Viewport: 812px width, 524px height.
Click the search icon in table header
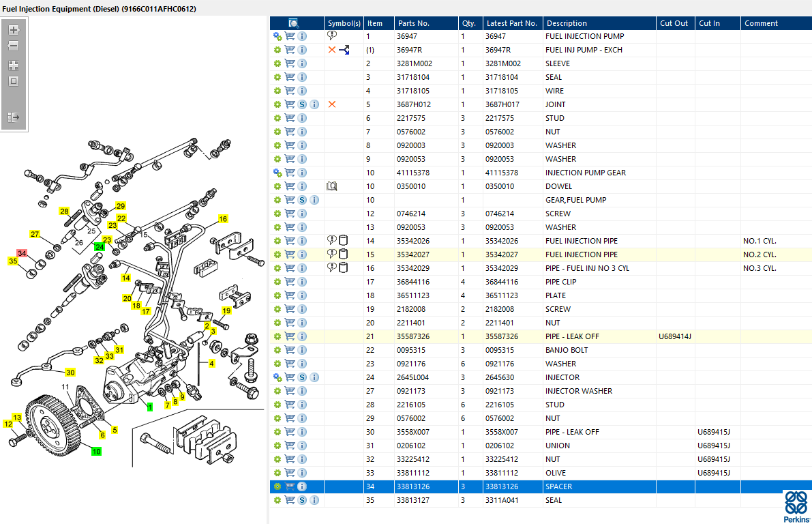click(x=294, y=23)
